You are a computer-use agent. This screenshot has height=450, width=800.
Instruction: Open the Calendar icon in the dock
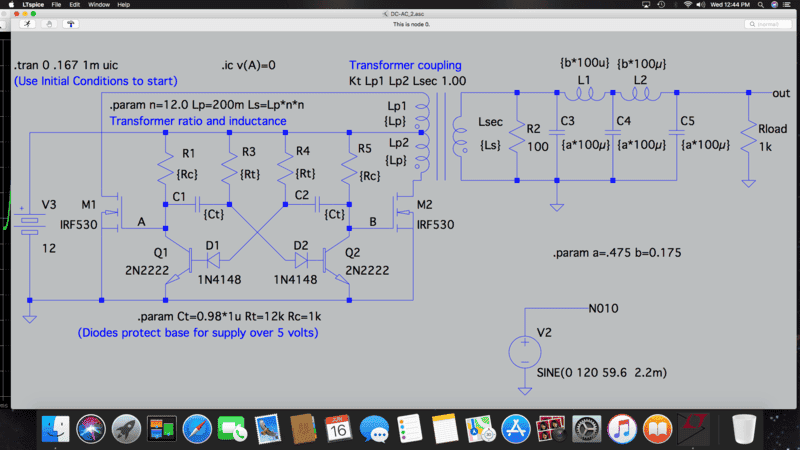pos(338,430)
